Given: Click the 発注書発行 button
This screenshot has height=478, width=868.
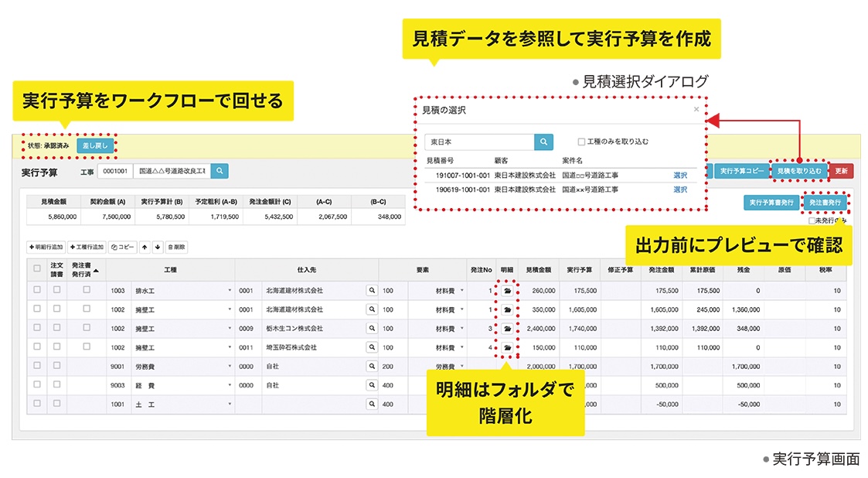Looking at the screenshot, I should (x=825, y=203).
